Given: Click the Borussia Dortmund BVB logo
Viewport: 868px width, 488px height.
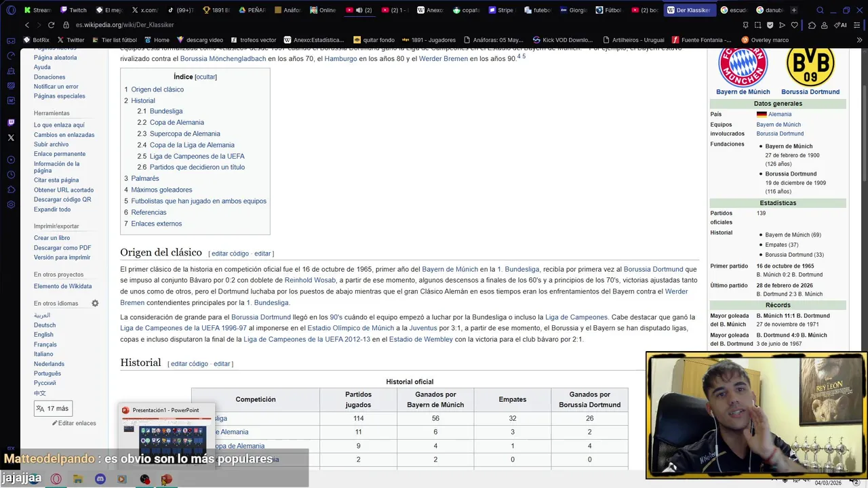Looking at the screenshot, I should (x=810, y=66).
